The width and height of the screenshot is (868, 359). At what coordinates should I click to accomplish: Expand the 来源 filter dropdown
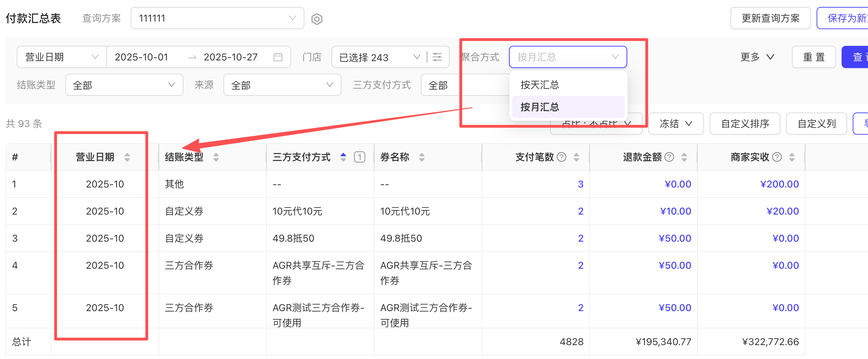282,85
